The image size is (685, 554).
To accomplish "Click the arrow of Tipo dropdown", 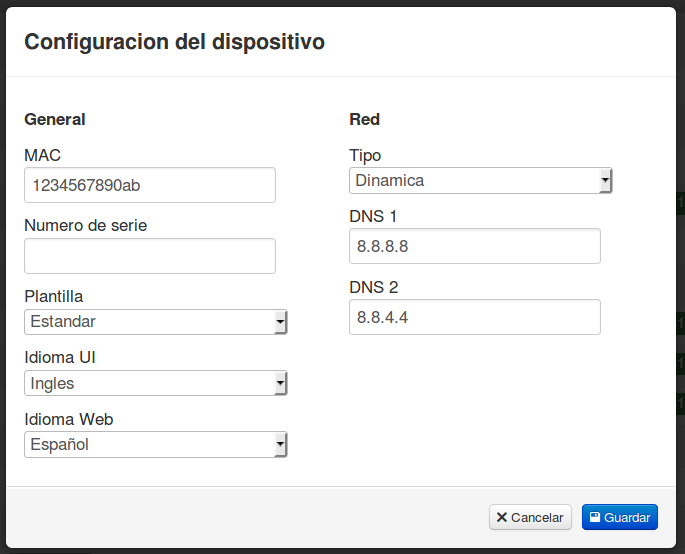I will (605, 181).
